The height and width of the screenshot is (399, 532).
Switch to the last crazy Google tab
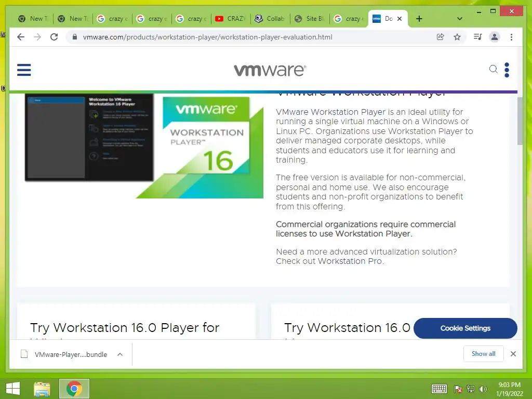pyautogui.click(x=349, y=19)
